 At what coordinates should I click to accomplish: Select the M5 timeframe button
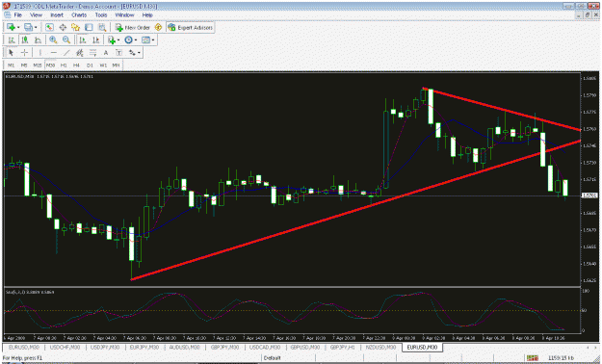click(24, 65)
